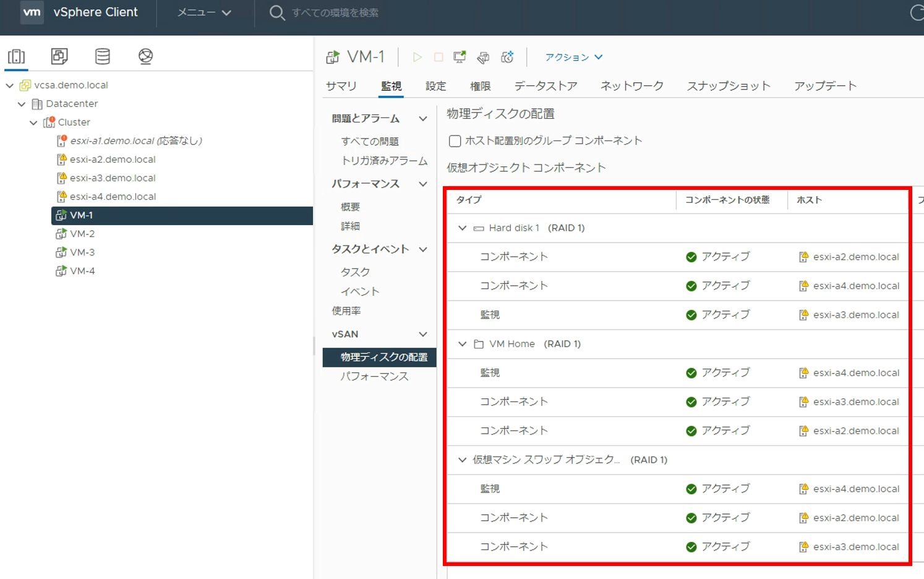The image size is (924, 579).
Task: Click the take snapshot icon
Action: click(x=507, y=57)
